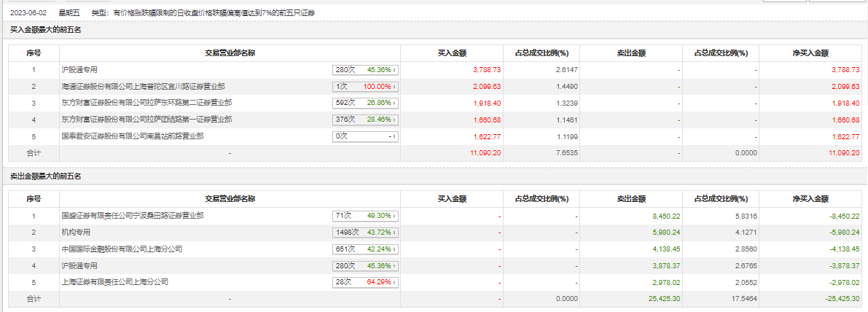Image resolution: width=868 pixels, height=312 pixels.
Task: Click 机构专用 in the sell table
Action: 76,233
